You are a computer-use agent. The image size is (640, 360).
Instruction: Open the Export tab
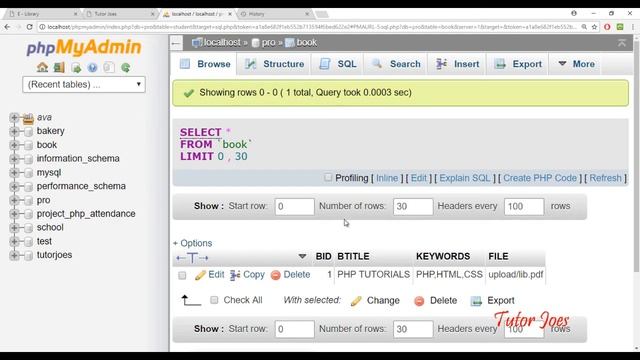[517, 64]
